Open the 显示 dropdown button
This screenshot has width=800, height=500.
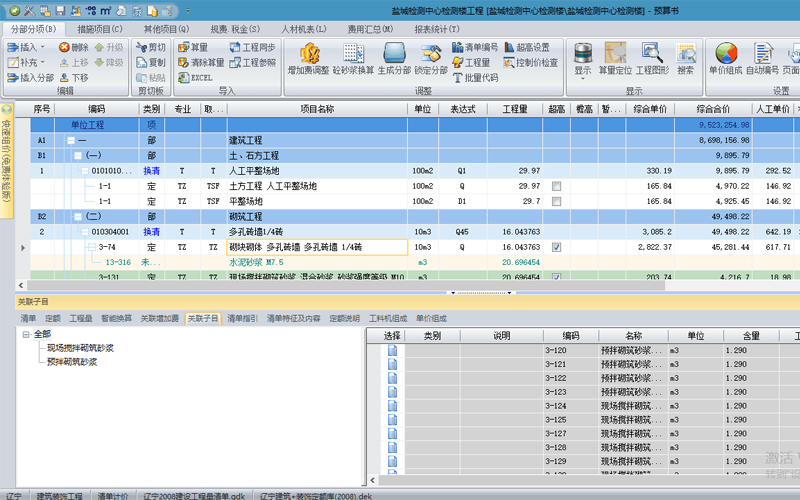pyautogui.click(x=583, y=59)
